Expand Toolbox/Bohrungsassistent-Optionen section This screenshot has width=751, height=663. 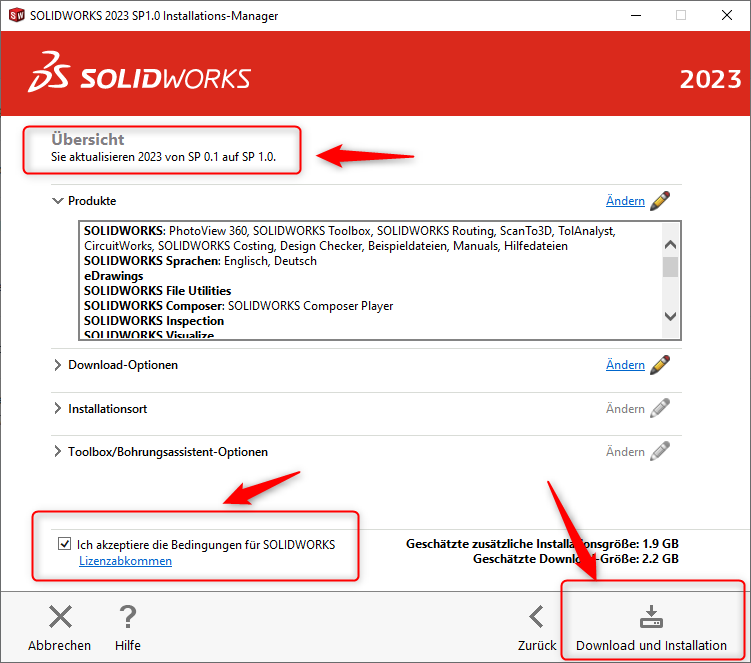click(57, 451)
